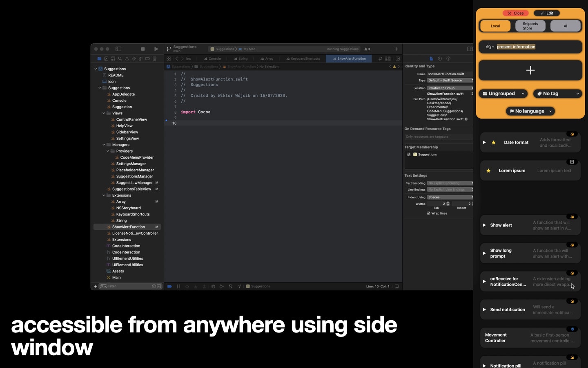
Task: Add a file with the navigator plus button
Action: [x=96, y=286]
